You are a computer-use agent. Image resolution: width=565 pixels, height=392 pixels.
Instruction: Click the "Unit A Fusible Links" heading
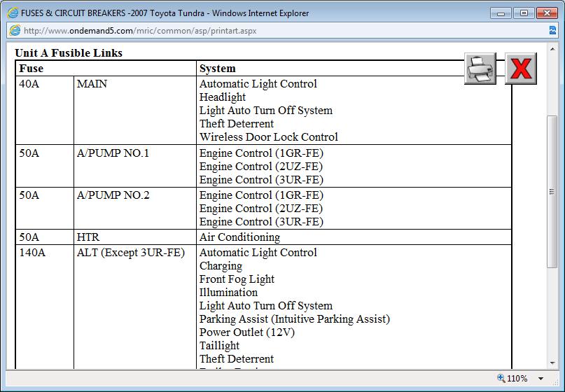pos(69,53)
